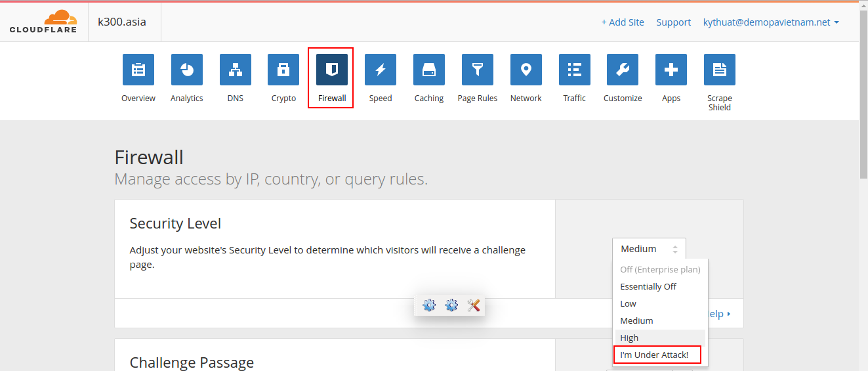
Task: Open the Page Rules funnel icon
Action: (478, 70)
